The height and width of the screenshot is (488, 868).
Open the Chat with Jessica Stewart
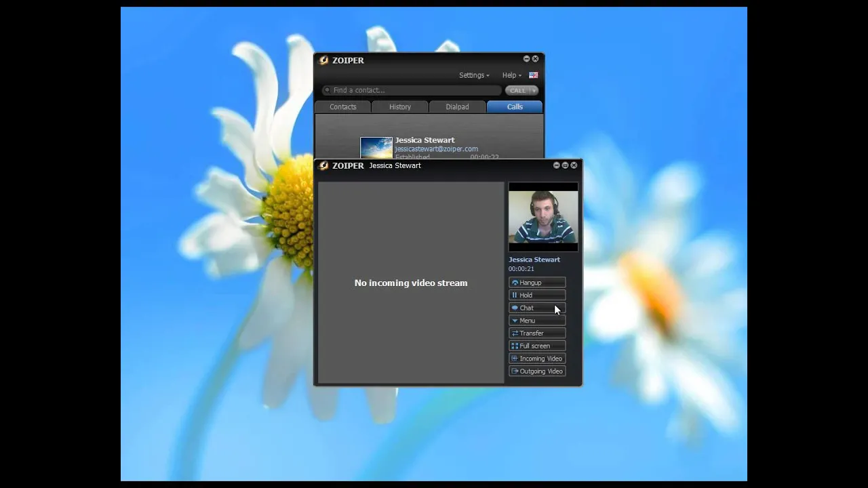(x=537, y=308)
